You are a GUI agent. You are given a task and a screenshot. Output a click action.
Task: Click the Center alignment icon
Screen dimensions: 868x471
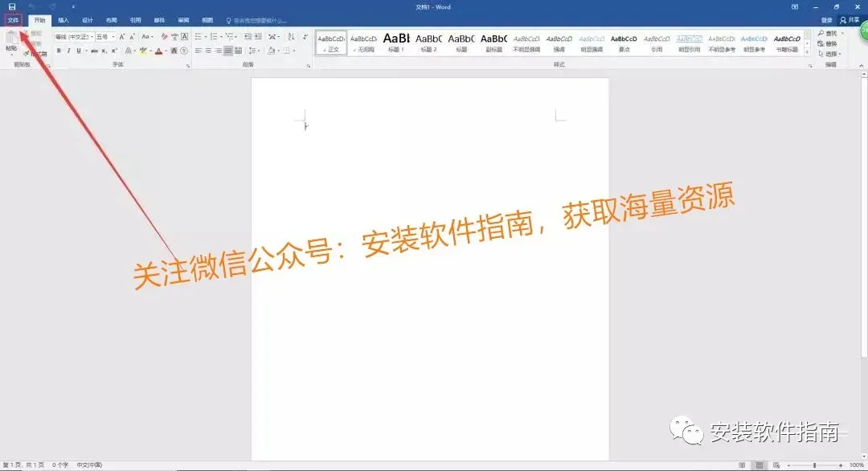point(208,51)
